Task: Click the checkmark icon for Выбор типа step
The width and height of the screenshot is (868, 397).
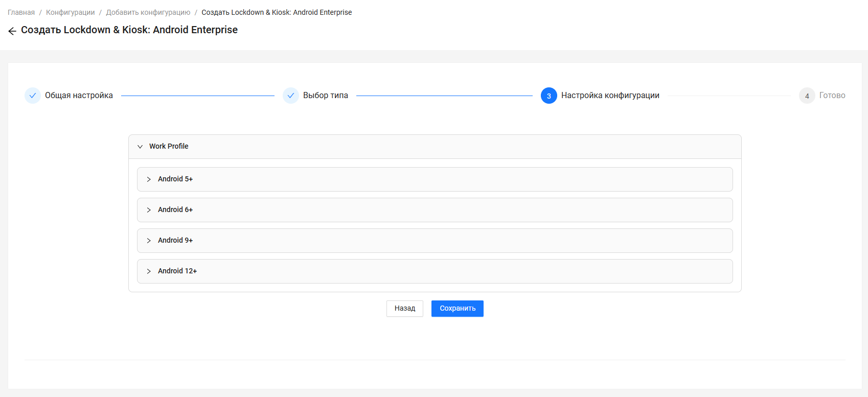Action: point(291,96)
